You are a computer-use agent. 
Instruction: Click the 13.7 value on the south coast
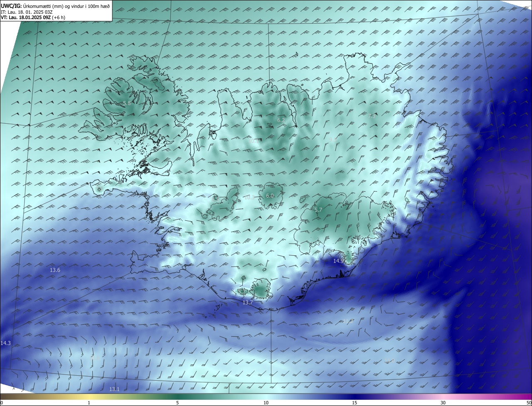pyautogui.click(x=248, y=303)
